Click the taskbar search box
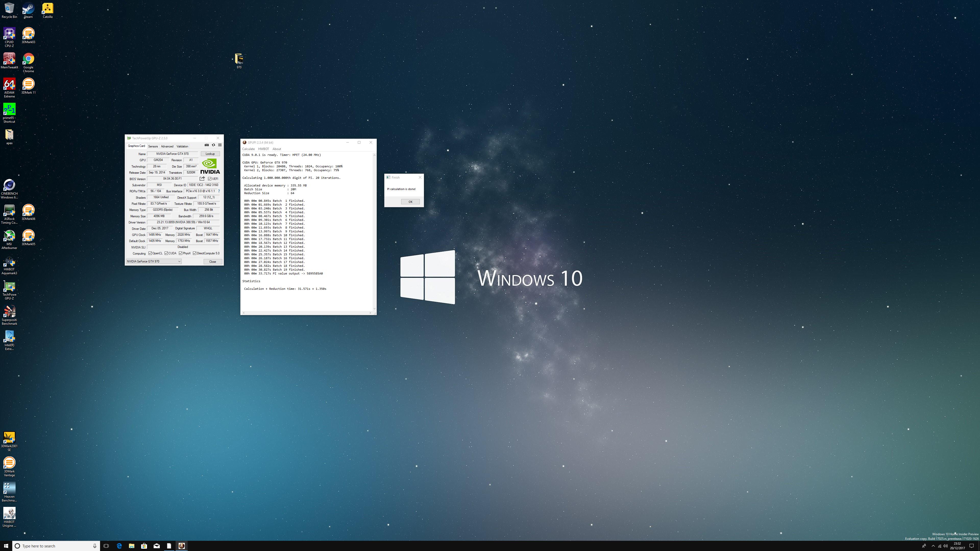This screenshot has width=980, height=551. pyautogui.click(x=56, y=546)
